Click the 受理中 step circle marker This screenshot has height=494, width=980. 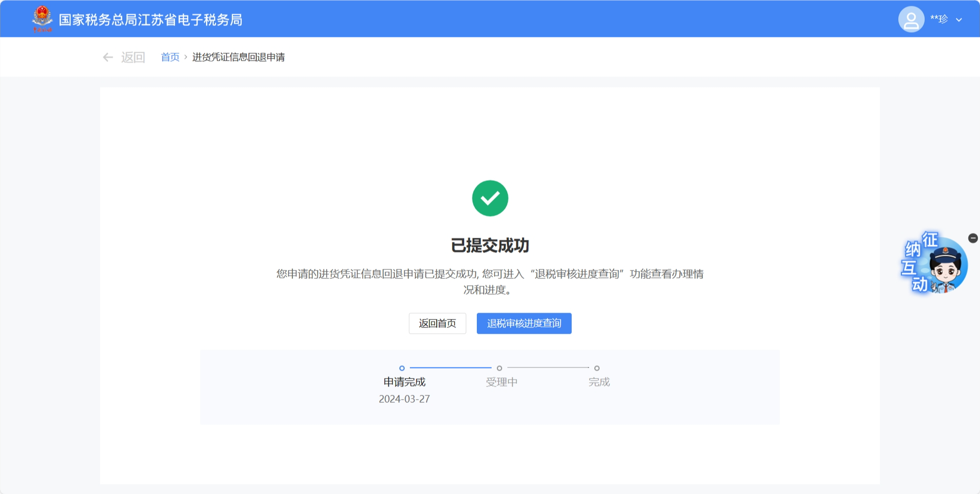pos(499,368)
